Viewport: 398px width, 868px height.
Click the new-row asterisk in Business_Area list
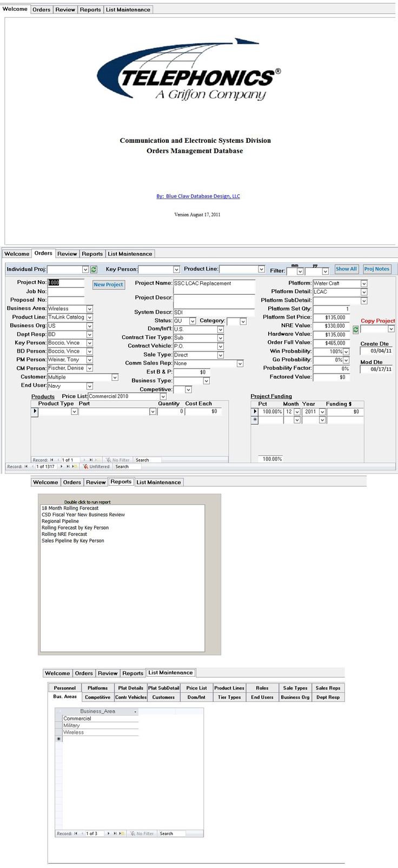[x=59, y=739]
